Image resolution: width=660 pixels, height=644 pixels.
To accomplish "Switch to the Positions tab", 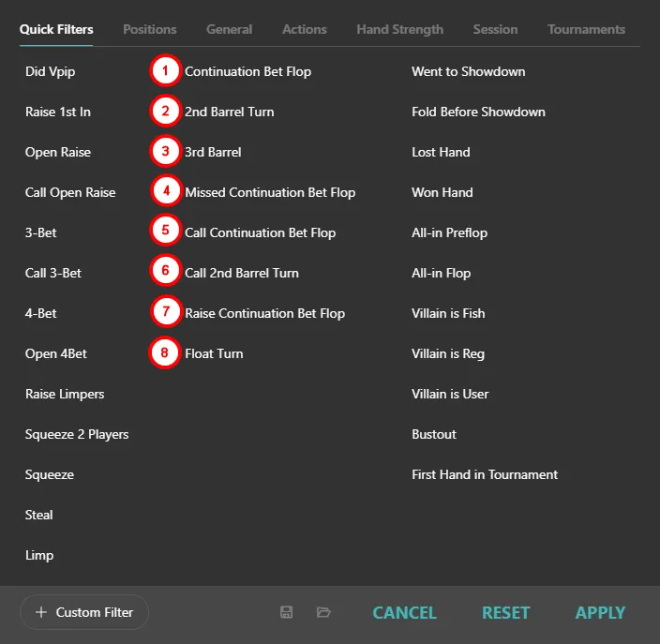I will 150,29.
